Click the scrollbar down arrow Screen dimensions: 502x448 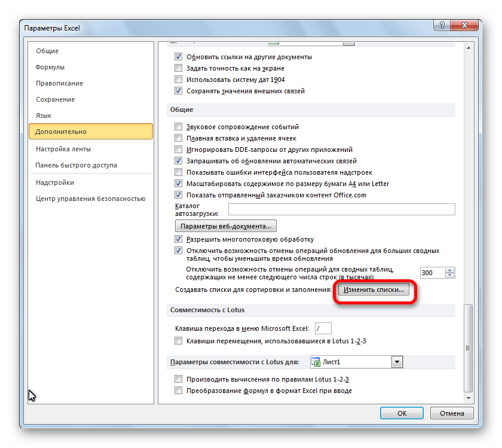click(x=469, y=398)
